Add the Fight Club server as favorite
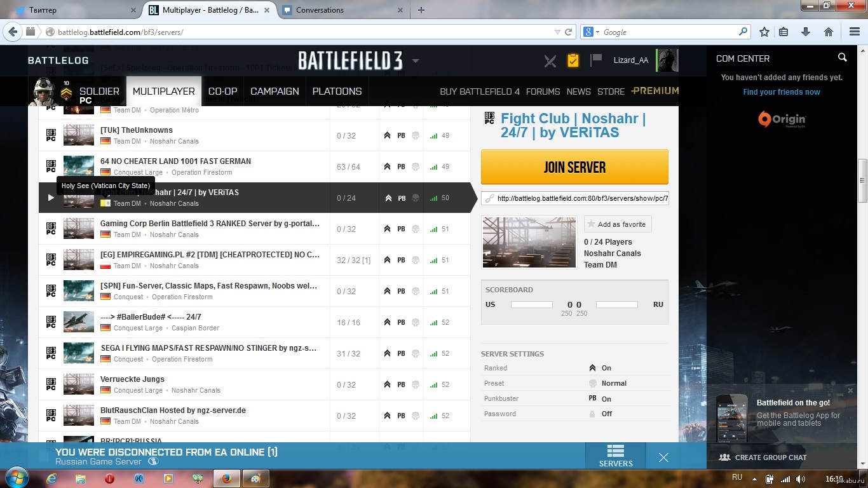868x488 pixels. coord(617,224)
